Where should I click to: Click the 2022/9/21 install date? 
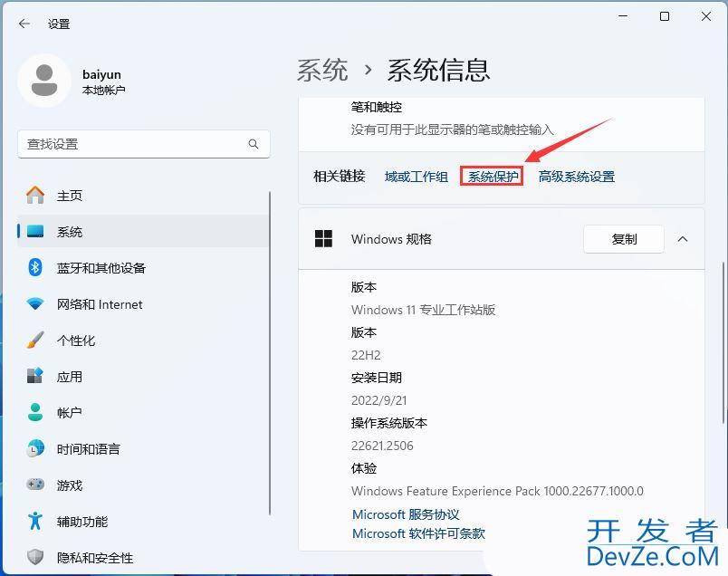pyautogui.click(x=378, y=400)
